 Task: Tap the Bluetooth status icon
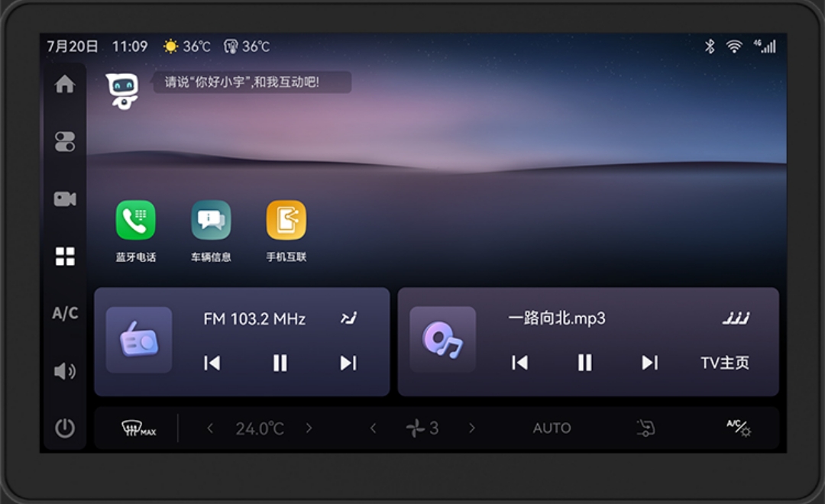[709, 46]
